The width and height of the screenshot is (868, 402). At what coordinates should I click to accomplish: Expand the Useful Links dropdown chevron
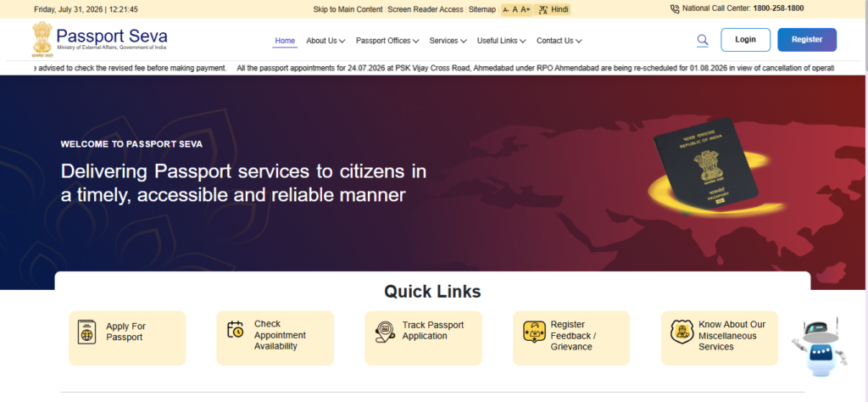click(522, 41)
